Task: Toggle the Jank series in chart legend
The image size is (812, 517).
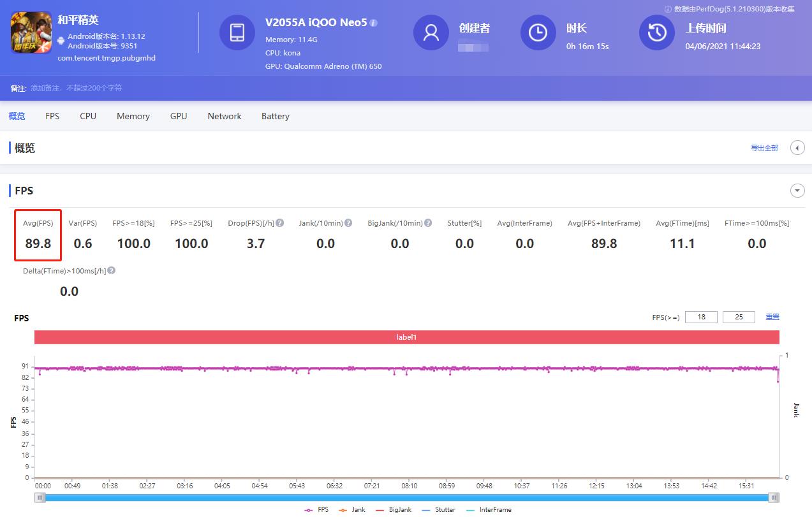Action: 353,509
